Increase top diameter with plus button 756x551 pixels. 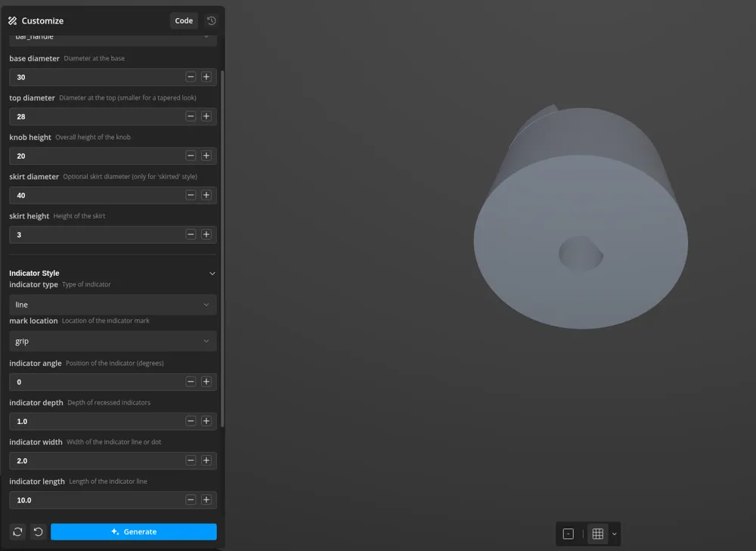(206, 116)
